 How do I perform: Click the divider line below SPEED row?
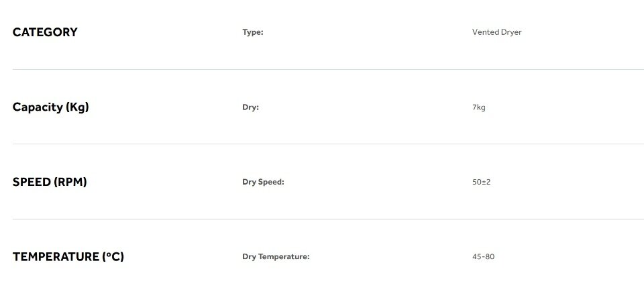coord(328,219)
